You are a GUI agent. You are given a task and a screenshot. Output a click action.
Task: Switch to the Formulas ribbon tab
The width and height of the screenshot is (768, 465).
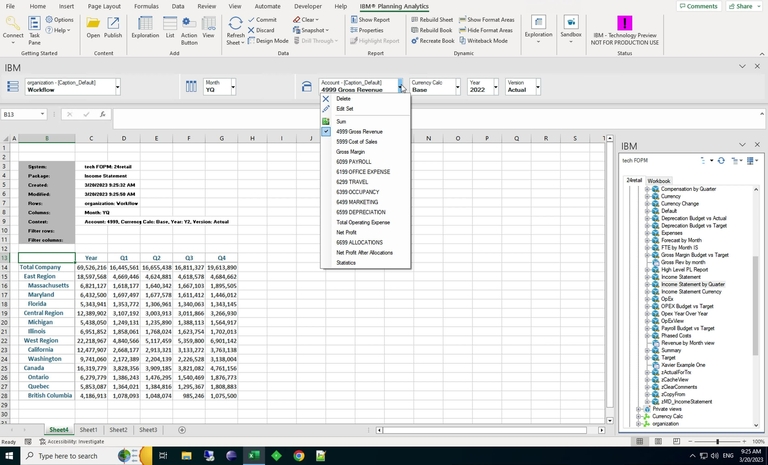click(x=146, y=6)
